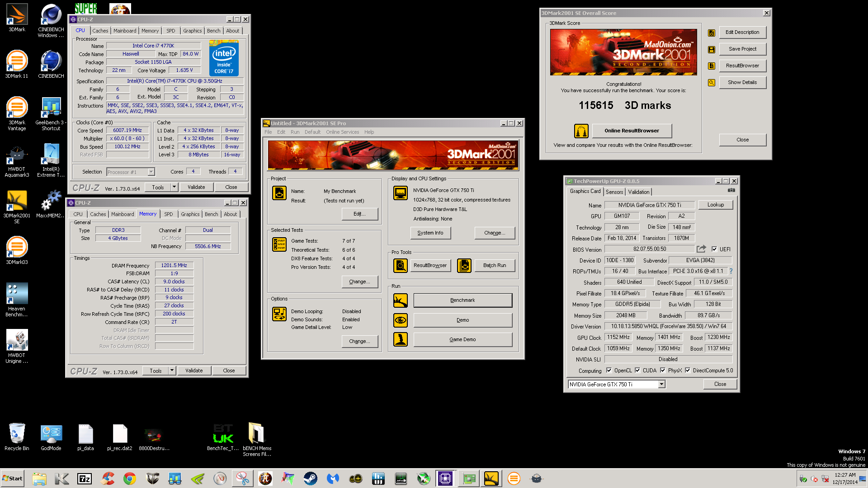Switch to the Validation tab in GPU-Z
This screenshot has width=868, height=488.
pyautogui.click(x=639, y=192)
